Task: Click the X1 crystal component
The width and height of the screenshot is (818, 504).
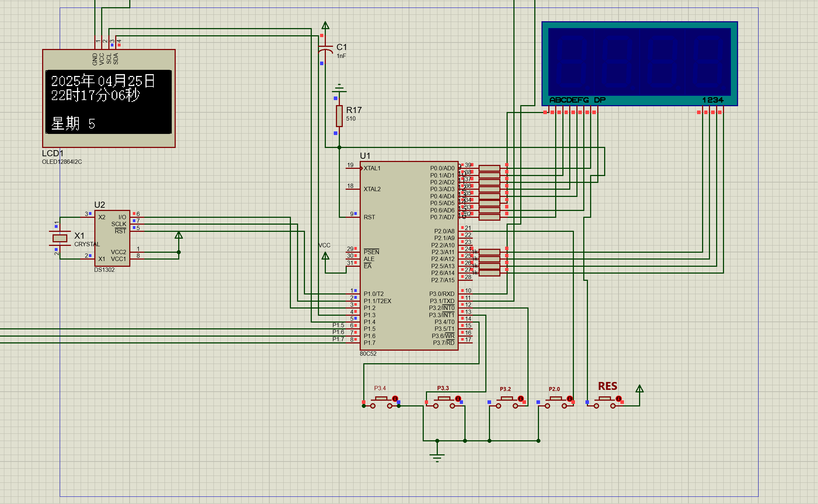Action: pos(60,238)
